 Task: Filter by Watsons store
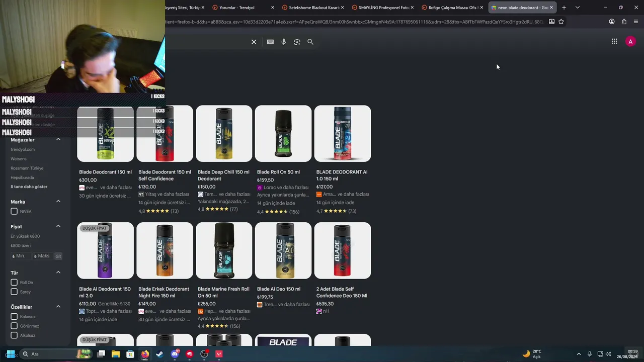(19, 159)
